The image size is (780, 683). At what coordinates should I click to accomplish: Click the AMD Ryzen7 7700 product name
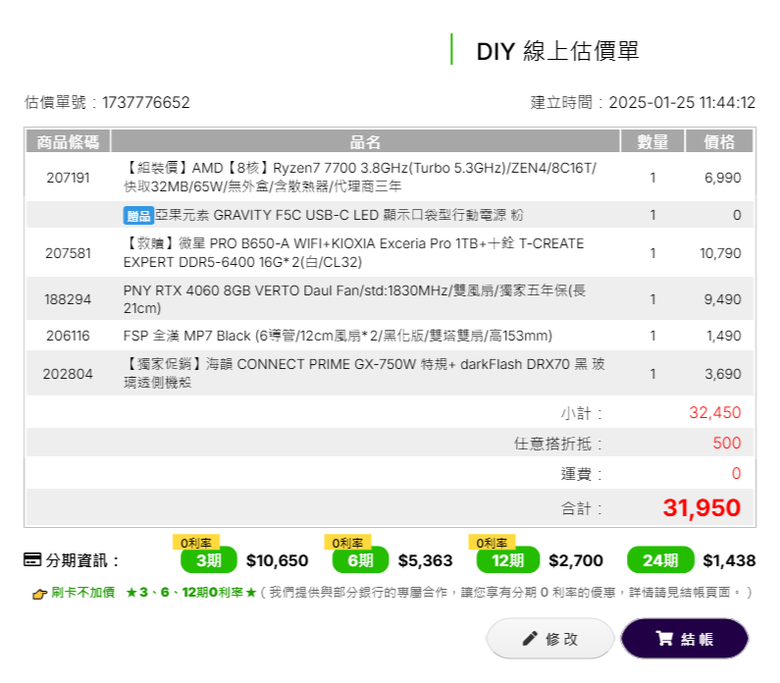pos(360,177)
